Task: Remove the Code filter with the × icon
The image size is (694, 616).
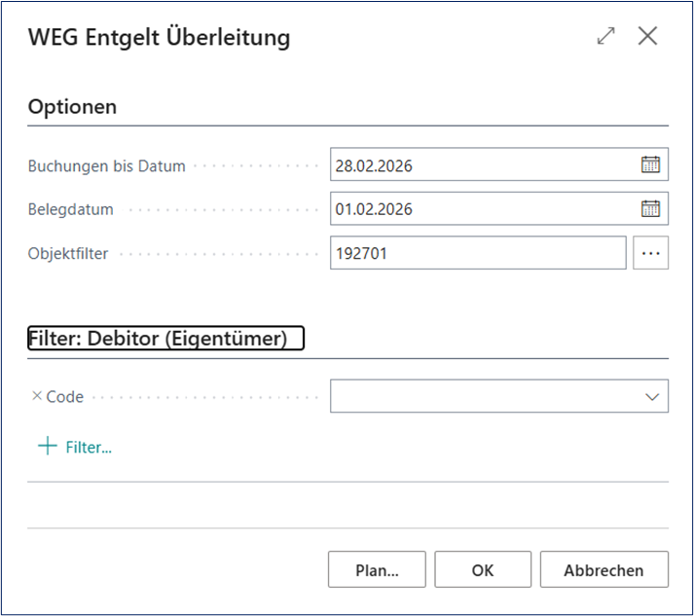Action: click(37, 396)
